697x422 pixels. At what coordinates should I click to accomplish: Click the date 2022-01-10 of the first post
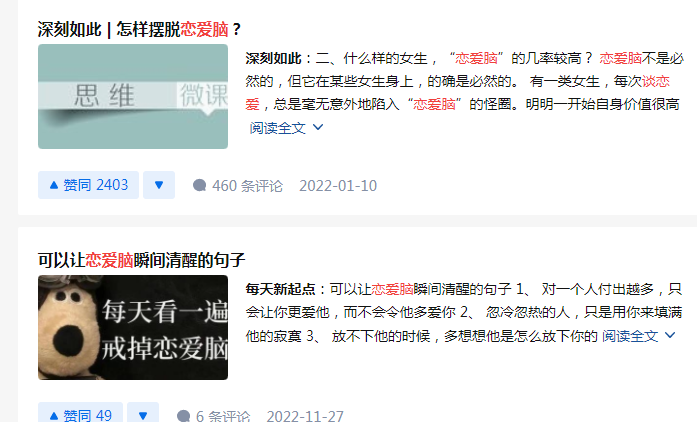338,185
